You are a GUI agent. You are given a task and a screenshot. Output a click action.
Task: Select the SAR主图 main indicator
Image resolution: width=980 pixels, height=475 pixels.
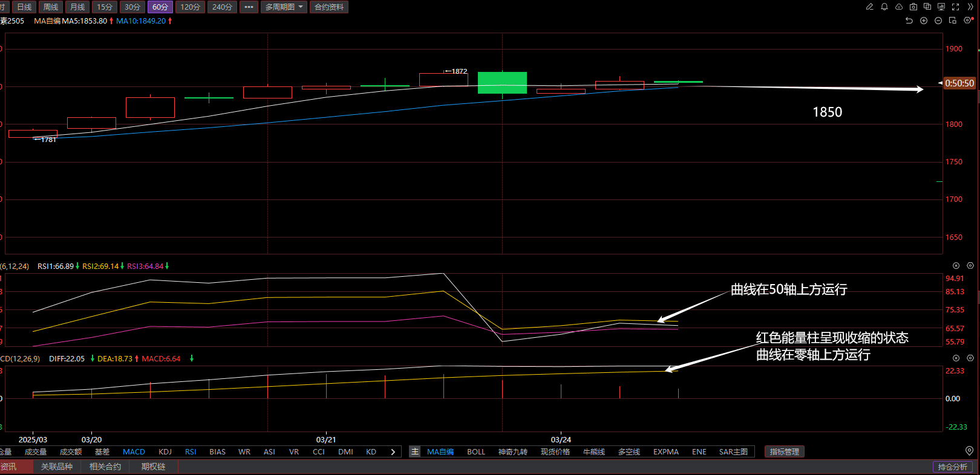733,451
